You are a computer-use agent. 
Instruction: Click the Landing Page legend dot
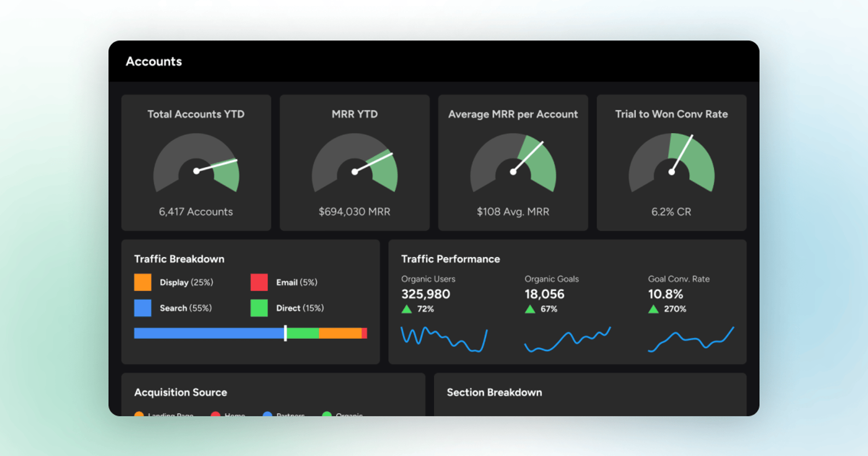[139, 415]
